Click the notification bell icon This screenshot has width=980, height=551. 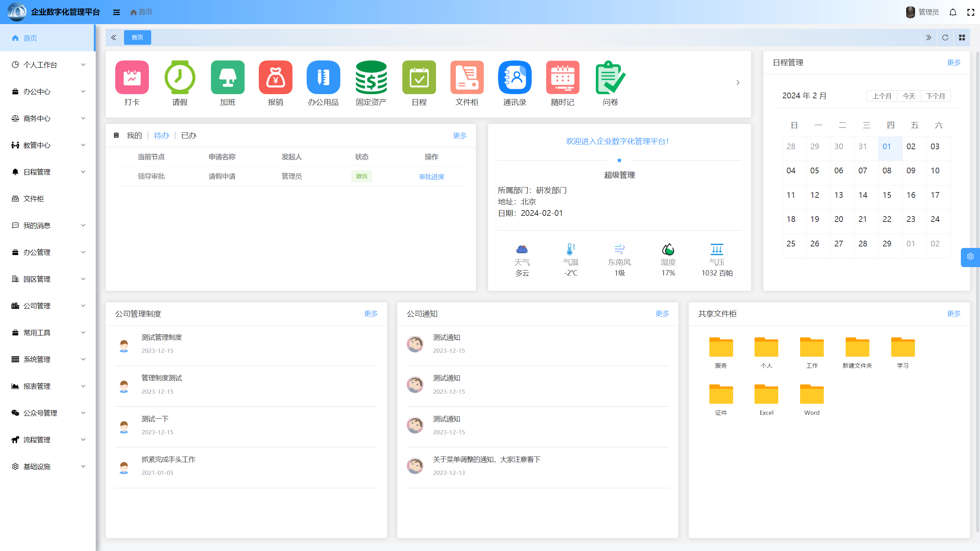[x=953, y=12]
